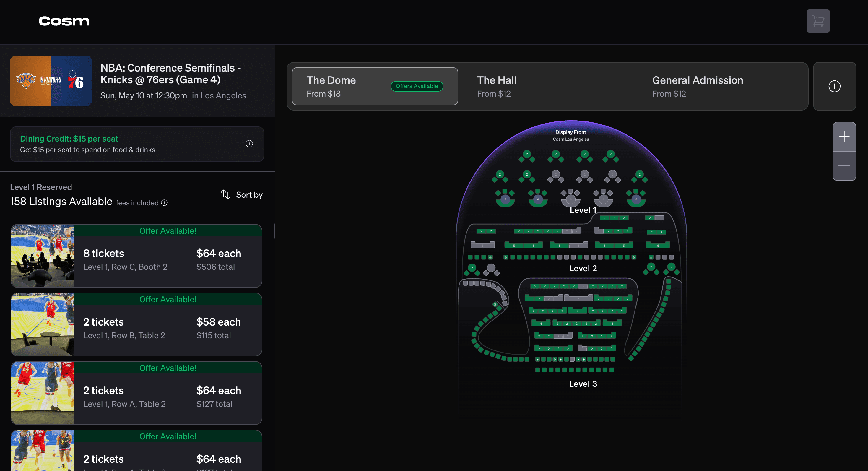Click the "$506 total" price
The height and width of the screenshot is (471, 868).
216,267
